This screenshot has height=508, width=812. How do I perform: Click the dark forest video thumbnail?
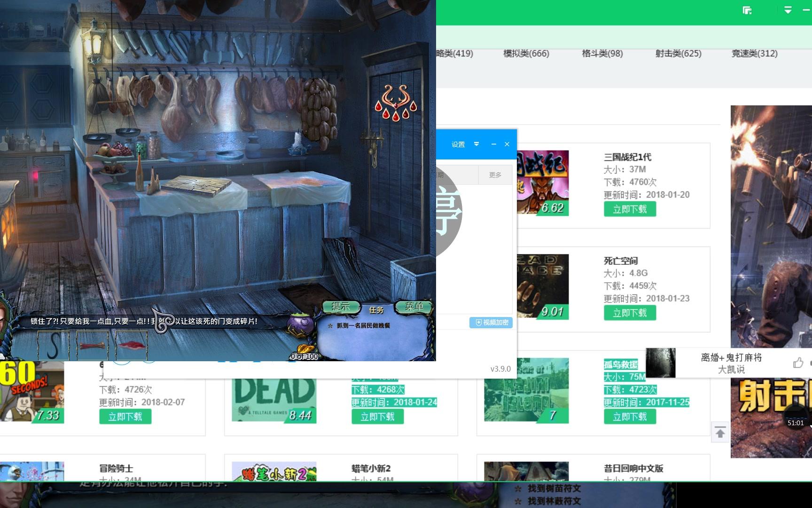click(661, 363)
